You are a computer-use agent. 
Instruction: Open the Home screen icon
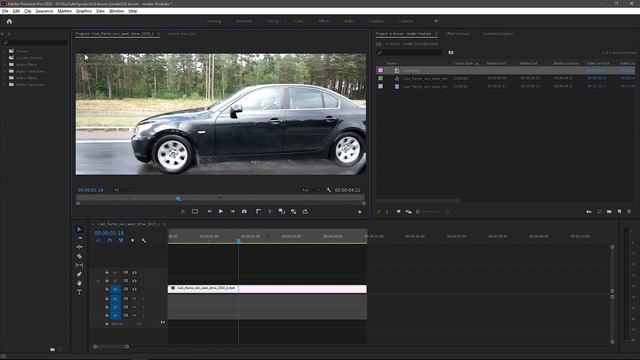(9, 21)
